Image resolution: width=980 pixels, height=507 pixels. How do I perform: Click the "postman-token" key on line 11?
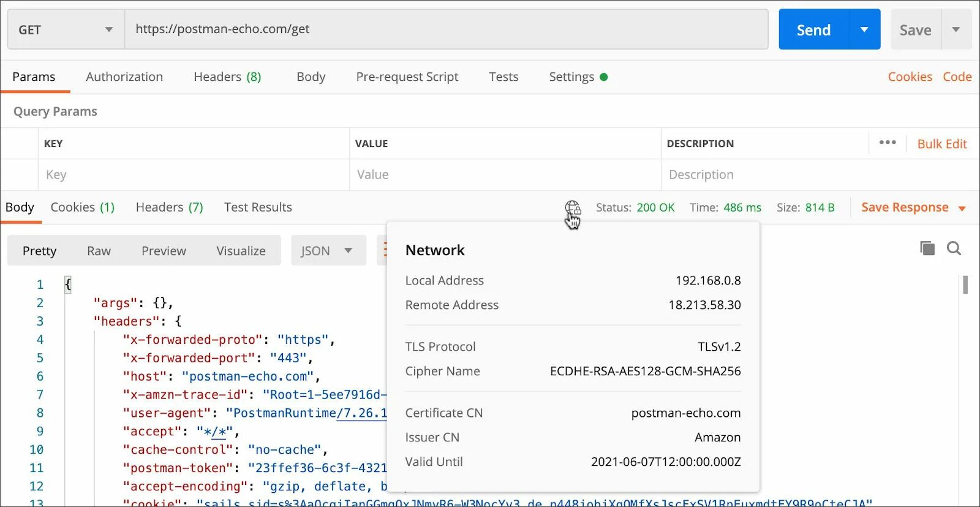coord(178,468)
